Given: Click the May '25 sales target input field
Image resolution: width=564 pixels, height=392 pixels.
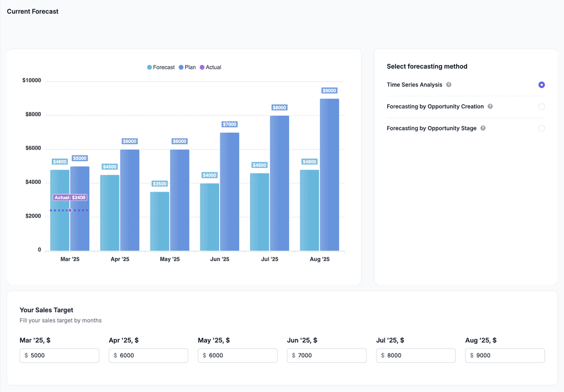Looking at the screenshot, I should coord(237,355).
